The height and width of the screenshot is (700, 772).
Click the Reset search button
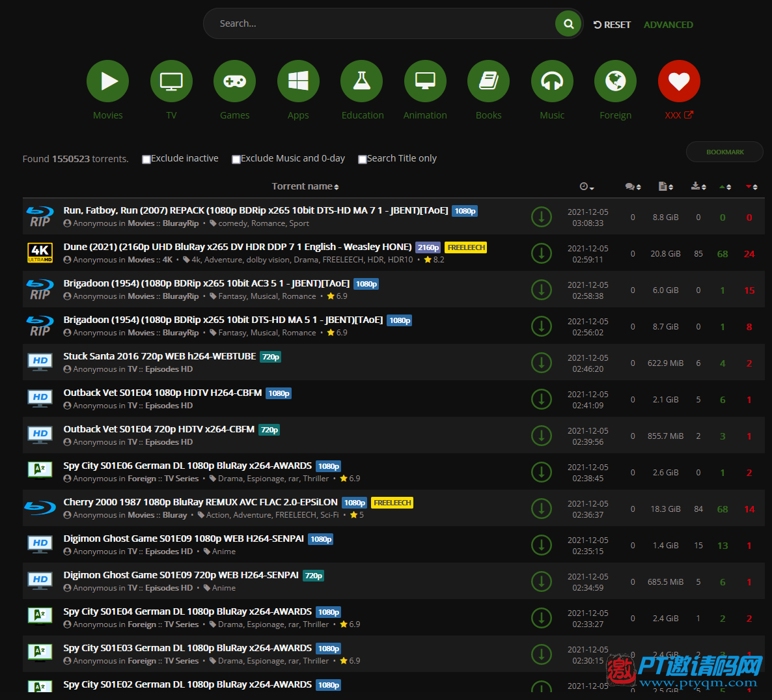click(x=612, y=25)
